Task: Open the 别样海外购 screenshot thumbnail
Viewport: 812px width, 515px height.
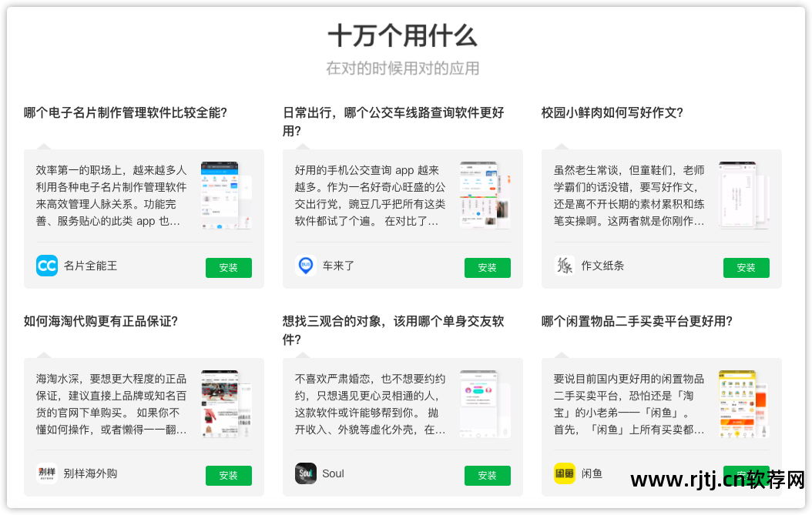Action: pos(226,404)
